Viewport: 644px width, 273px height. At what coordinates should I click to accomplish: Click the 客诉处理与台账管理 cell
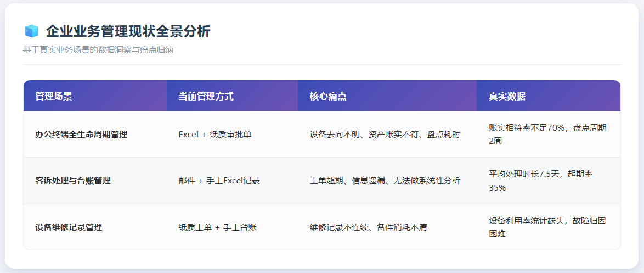[x=95, y=181]
